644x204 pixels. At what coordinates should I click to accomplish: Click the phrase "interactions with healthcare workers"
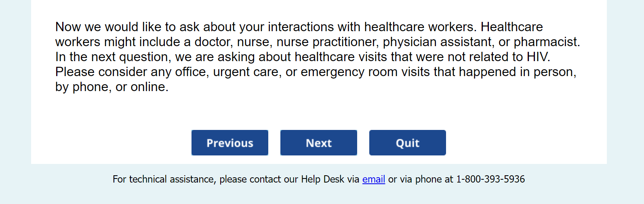click(372, 27)
